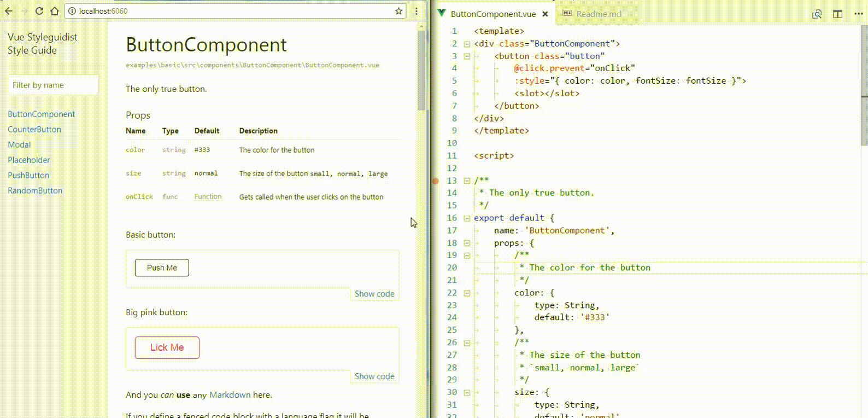Image resolution: width=868 pixels, height=418 pixels.
Task: Bookmark this page with star icon
Action: point(398,11)
